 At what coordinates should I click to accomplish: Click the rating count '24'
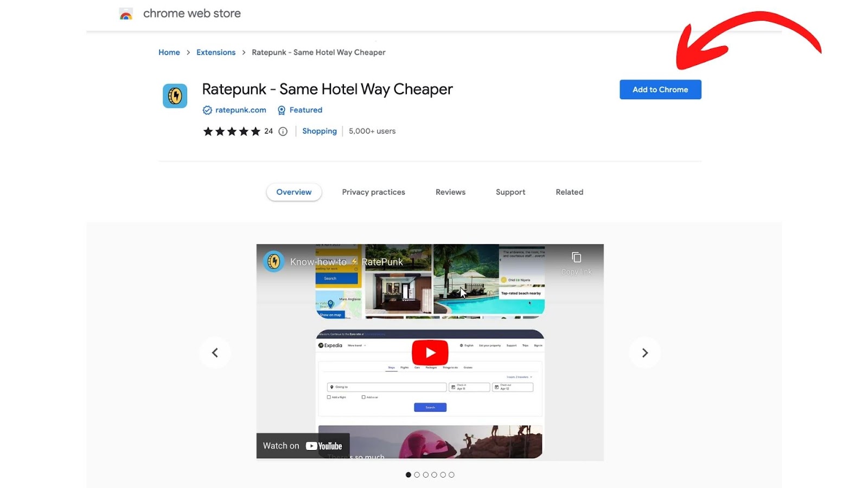pyautogui.click(x=269, y=131)
